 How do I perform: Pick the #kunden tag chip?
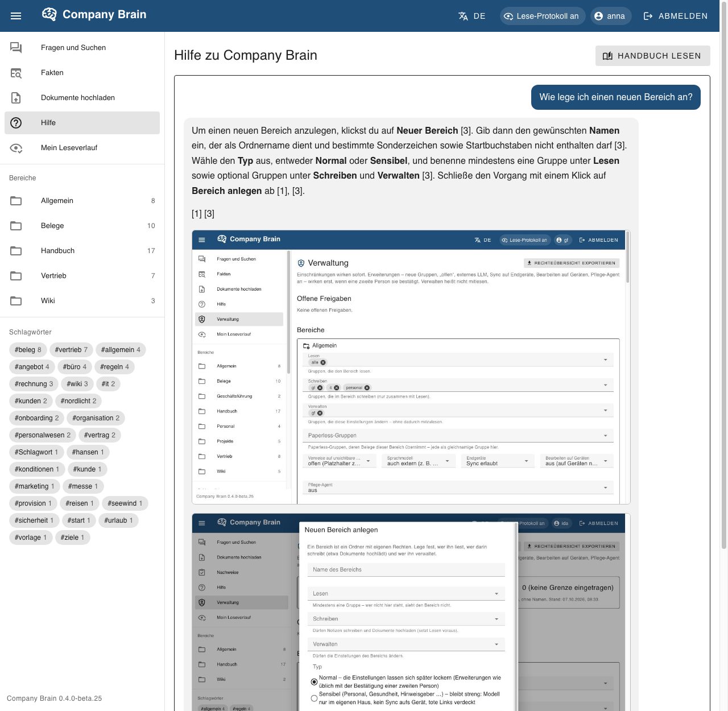click(x=31, y=401)
